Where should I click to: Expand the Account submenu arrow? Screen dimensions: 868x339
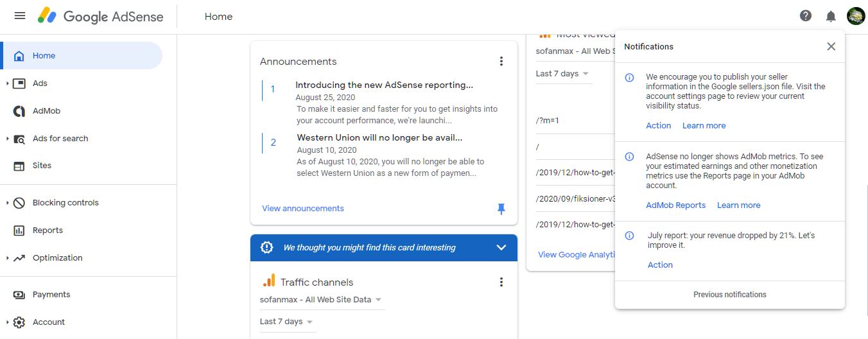7,322
